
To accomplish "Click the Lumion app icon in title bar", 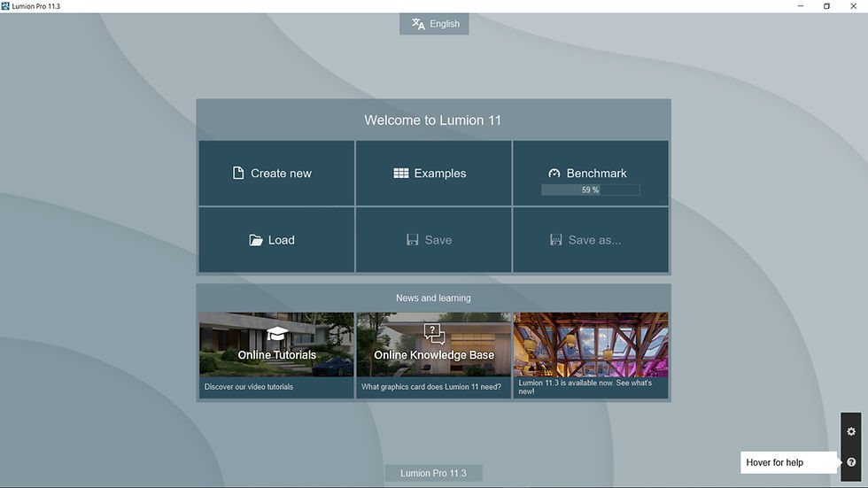I will coord(5,6).
